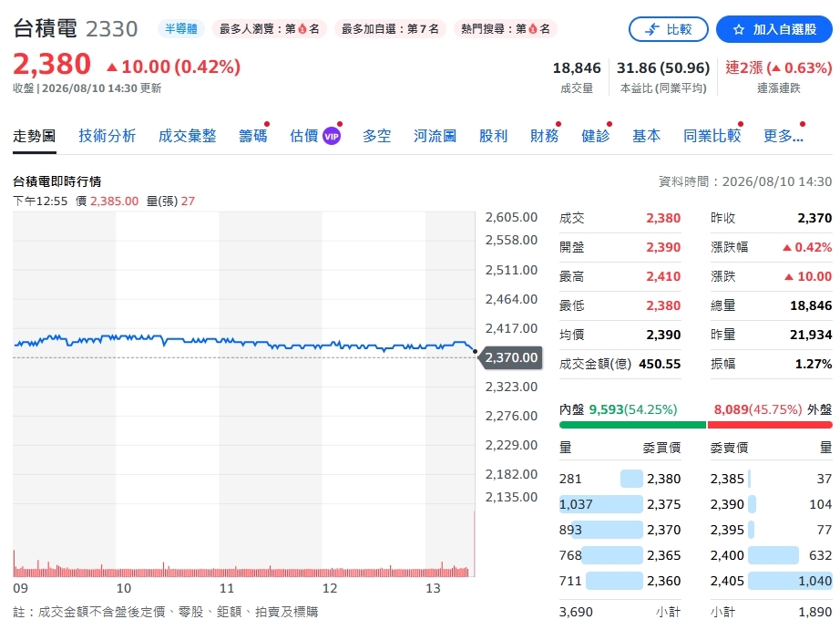Click bid price 2,360 row
The image size is (840, 630).
point(620,581)
